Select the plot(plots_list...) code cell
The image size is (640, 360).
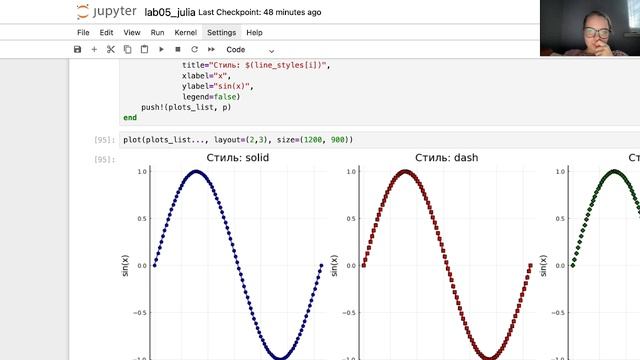(x=380, y=140)
